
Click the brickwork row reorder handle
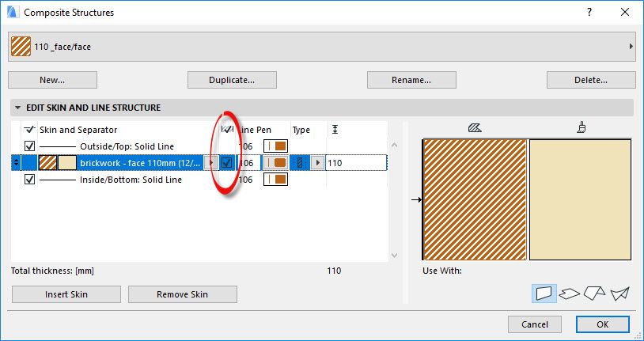pos(16,163)
